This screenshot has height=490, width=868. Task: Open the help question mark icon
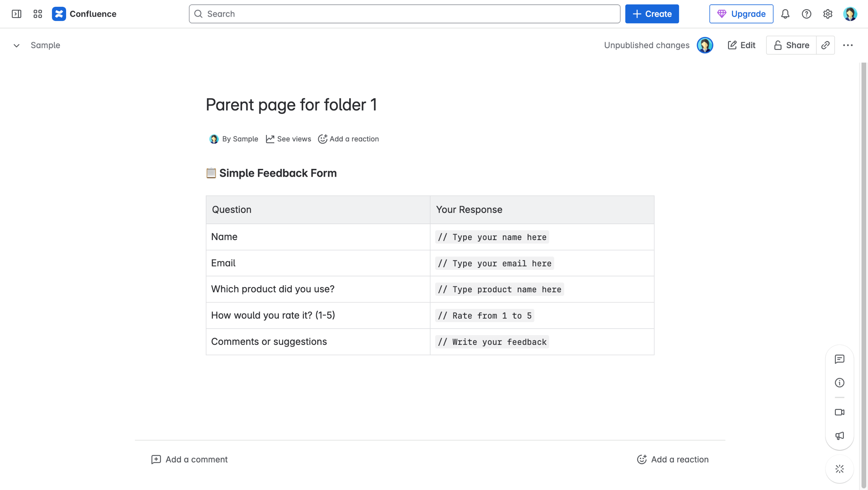pos(806,14)
